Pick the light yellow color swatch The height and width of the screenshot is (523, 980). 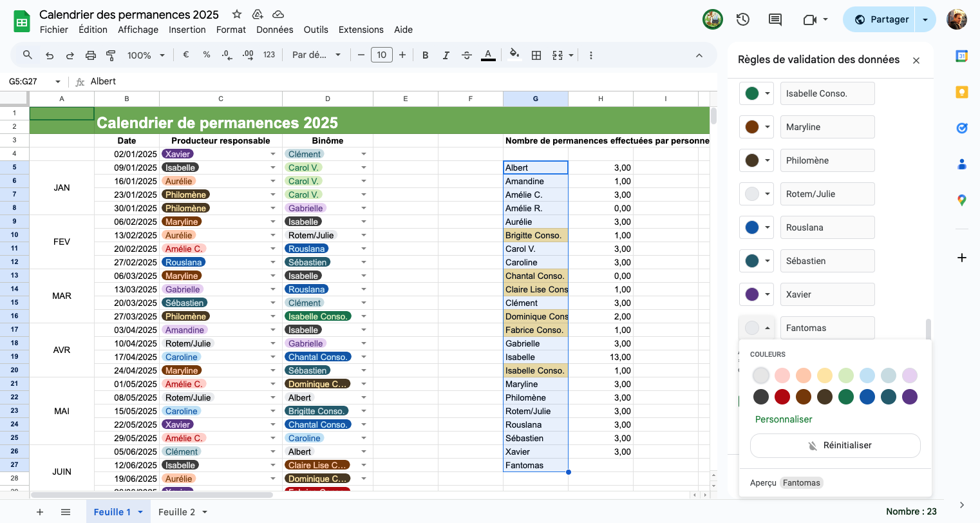(825, 376)
